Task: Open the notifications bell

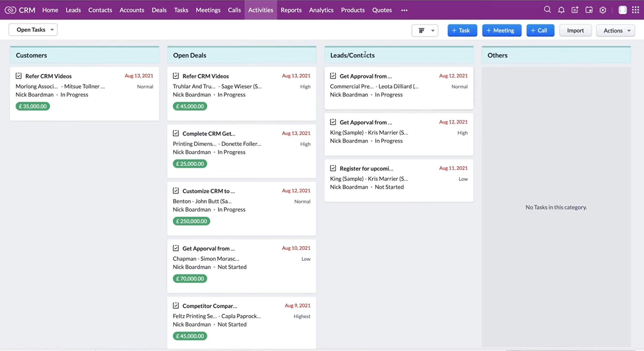Action: tap(561, 10)
